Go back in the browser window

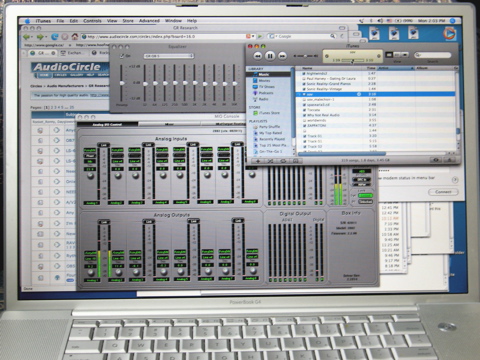click(x=26, y=37)
